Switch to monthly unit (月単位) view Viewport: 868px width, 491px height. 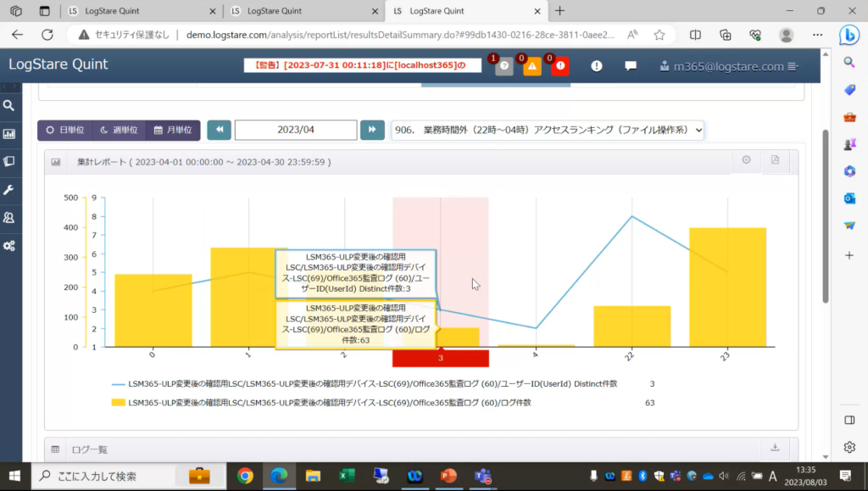tap(173, 130)
